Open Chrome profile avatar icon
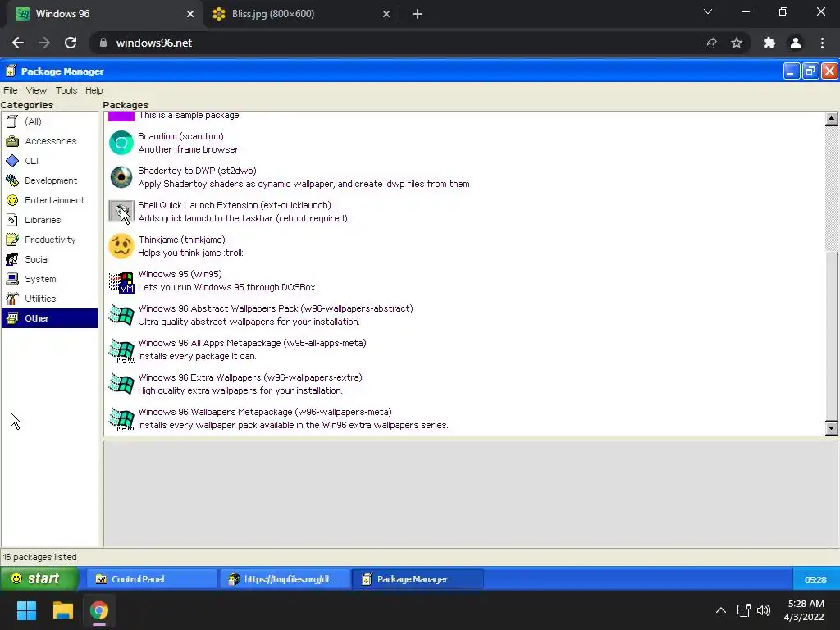 (796, 43)
